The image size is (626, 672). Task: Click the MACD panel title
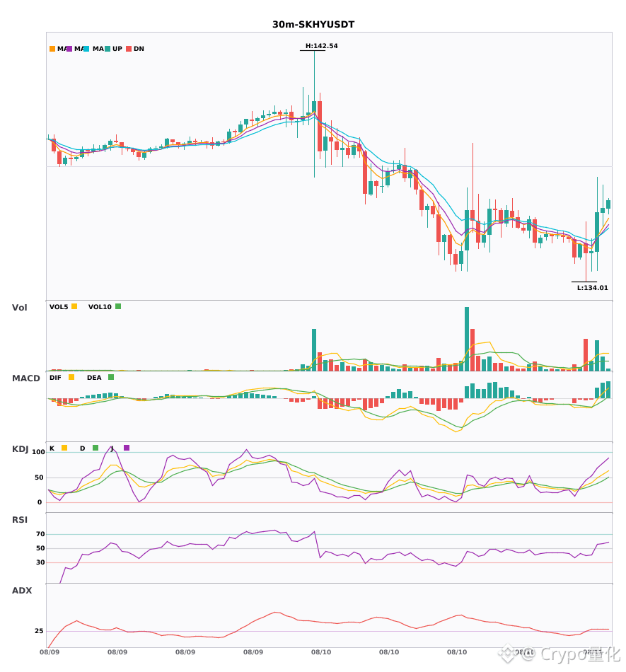(x=25, y=378)
